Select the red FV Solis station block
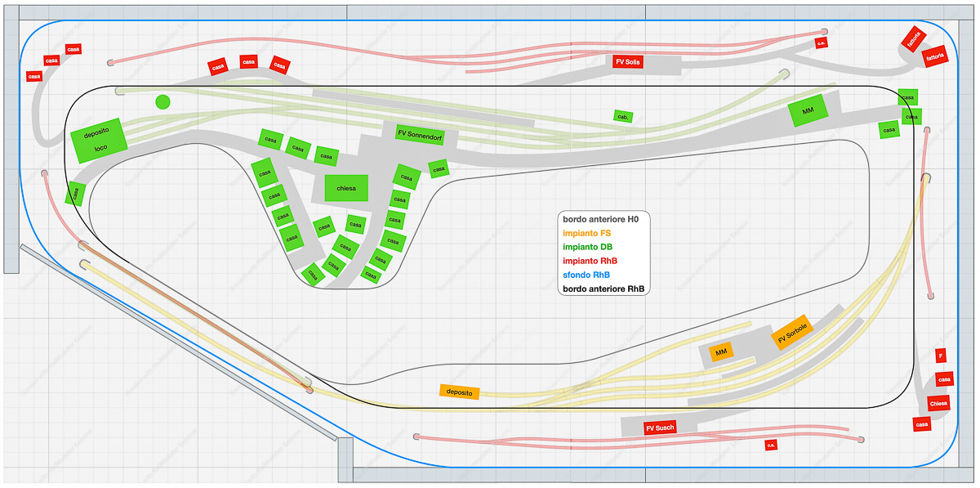980x488 pixels. [627, 61]
